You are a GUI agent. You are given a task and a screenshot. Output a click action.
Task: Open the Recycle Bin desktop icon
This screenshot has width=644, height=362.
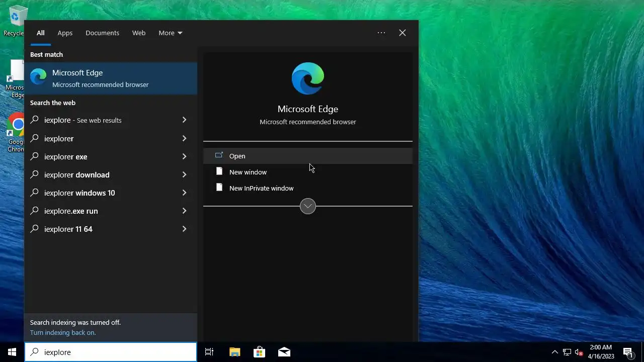pos(15,21)
